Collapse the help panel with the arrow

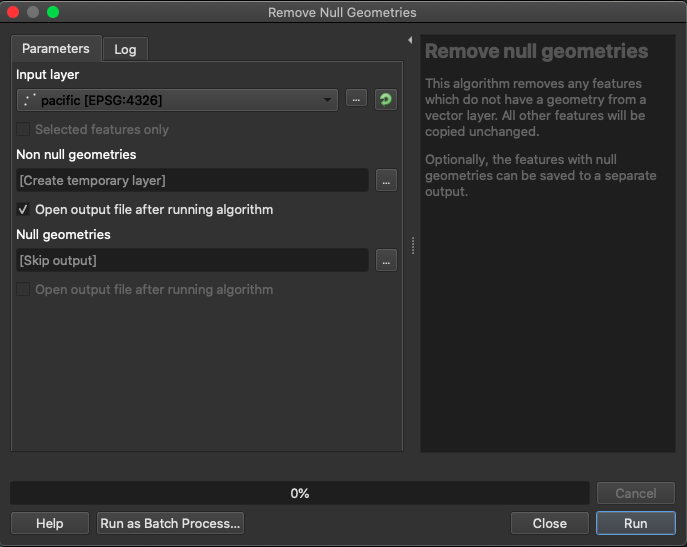(410, 41)
